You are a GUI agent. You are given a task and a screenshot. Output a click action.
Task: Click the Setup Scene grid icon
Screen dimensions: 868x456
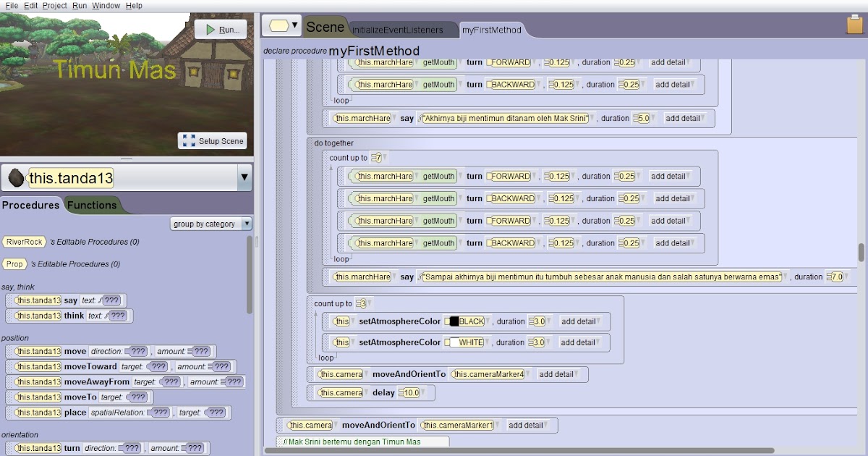coord(190,141)
